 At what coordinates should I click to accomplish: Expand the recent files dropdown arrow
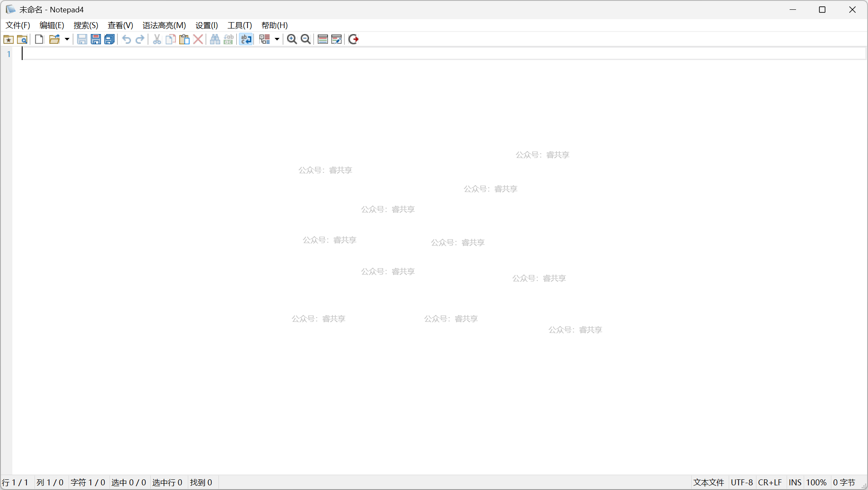pos(67,40)
